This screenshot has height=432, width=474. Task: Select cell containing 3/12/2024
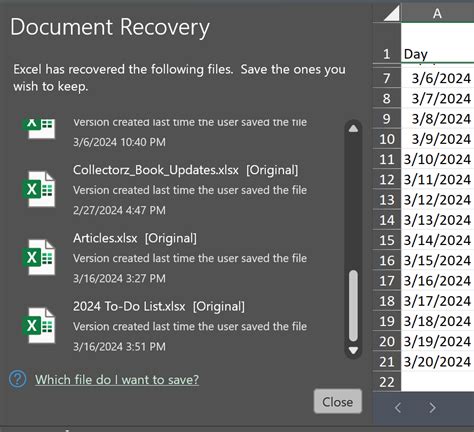pos(437,200)
